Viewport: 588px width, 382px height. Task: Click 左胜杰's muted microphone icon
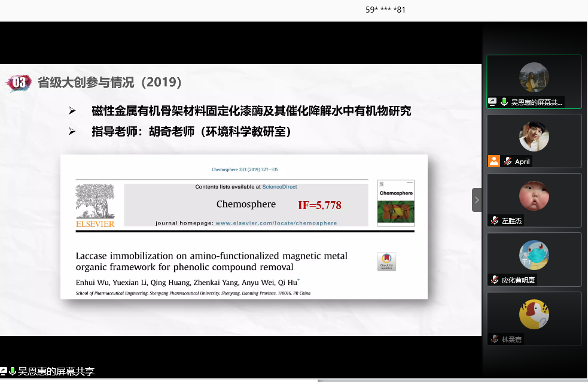[495, 220]
